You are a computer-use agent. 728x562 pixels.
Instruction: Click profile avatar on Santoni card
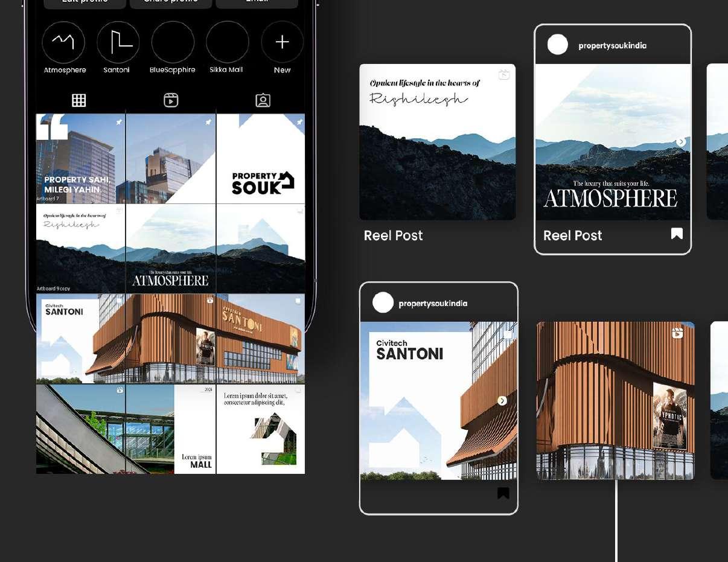click(383, 302)
